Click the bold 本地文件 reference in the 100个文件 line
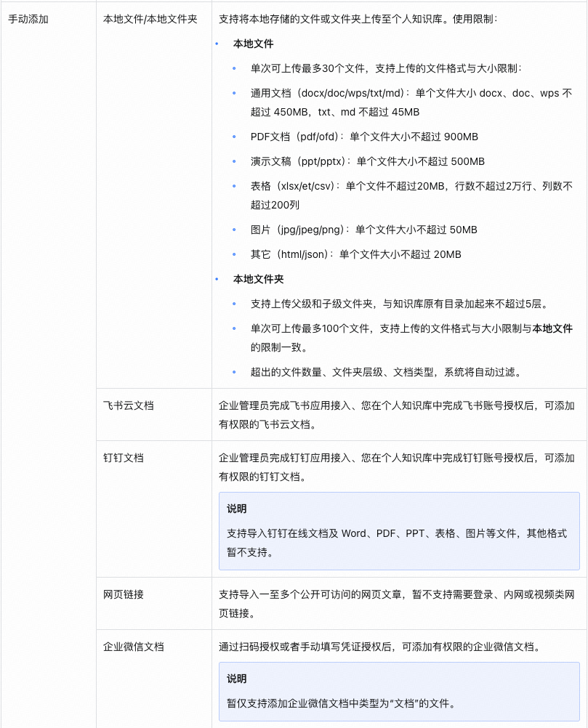This screenshot has height=728, width=588. 552,328
